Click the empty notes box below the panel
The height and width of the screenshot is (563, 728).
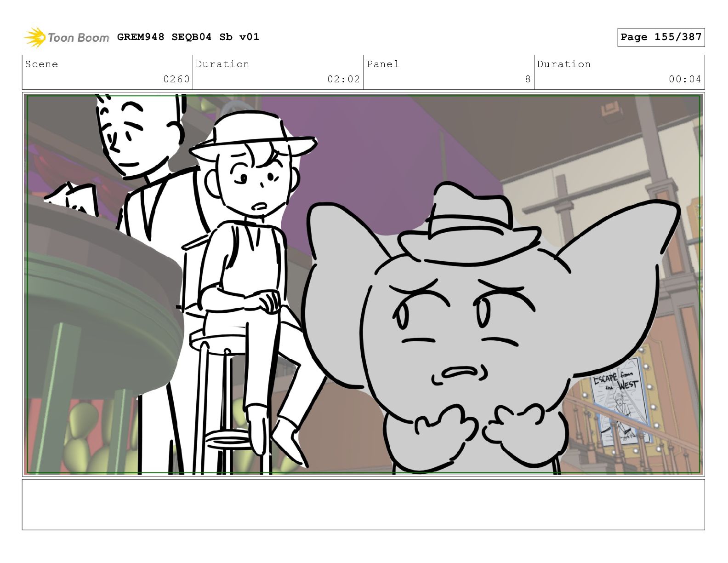[x=364, y=505]
